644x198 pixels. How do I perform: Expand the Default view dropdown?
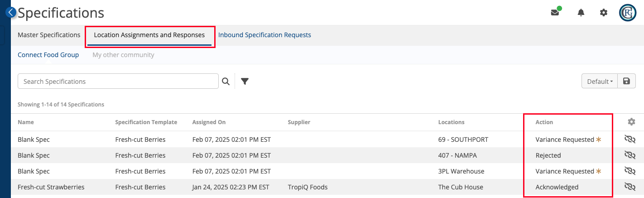pos(599,81)
